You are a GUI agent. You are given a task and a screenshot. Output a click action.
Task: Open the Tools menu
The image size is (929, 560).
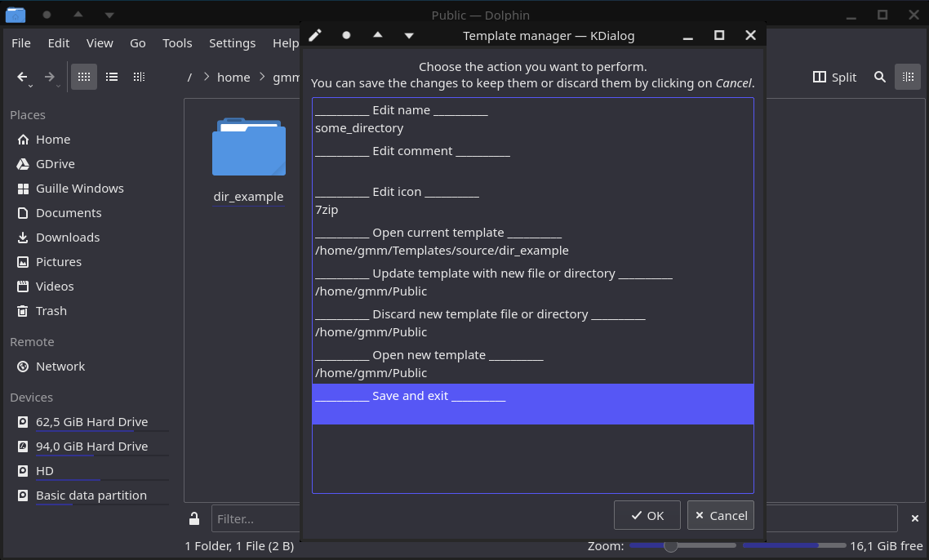pyautogui.click(x=177, y=43)
